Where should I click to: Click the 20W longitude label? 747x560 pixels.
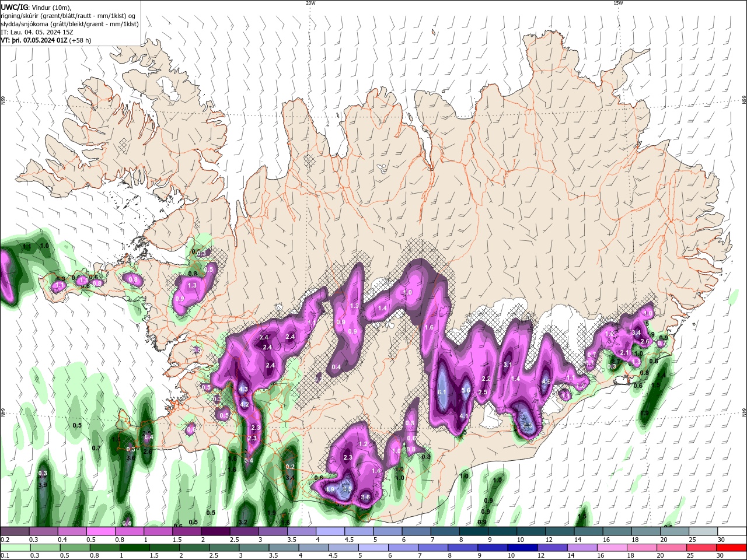click(x=310, y=3)
